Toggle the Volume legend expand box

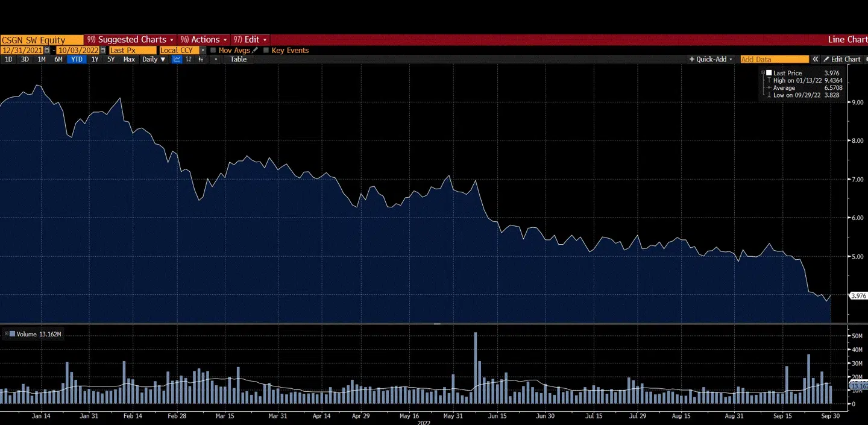pyautogui.click(x=6, y=333)
